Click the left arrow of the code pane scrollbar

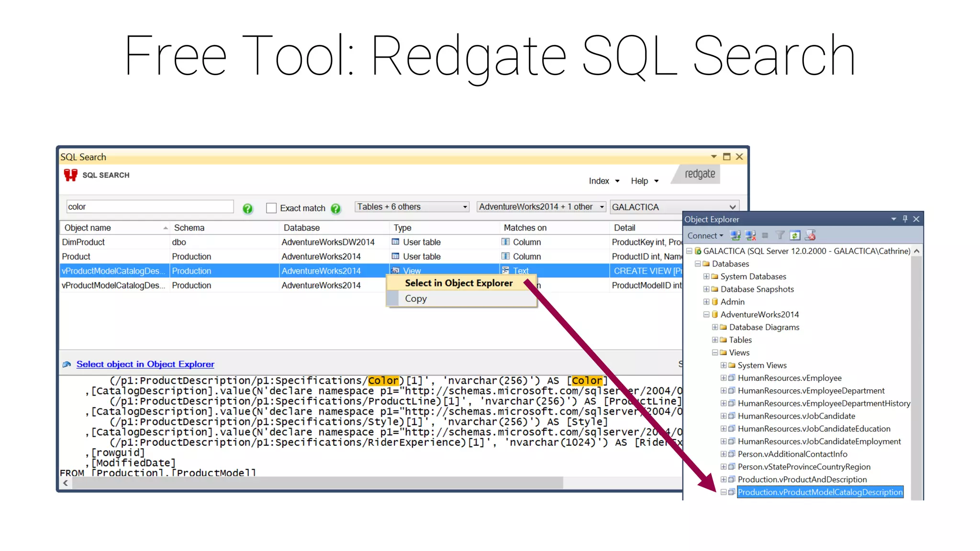[66, 483]
